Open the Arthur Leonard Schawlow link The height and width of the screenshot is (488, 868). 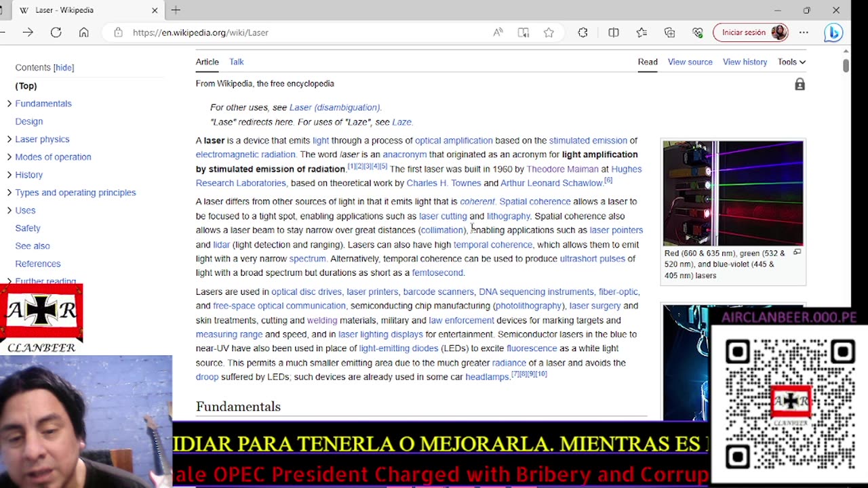coord(551,183)
